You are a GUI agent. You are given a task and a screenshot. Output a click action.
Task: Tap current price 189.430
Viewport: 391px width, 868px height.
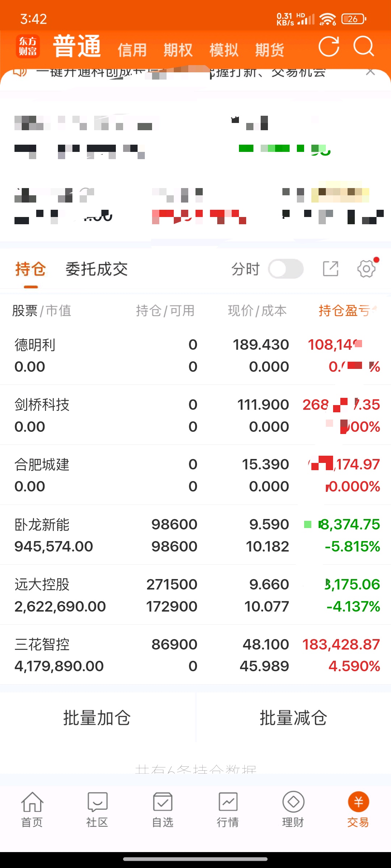(261, 345)
